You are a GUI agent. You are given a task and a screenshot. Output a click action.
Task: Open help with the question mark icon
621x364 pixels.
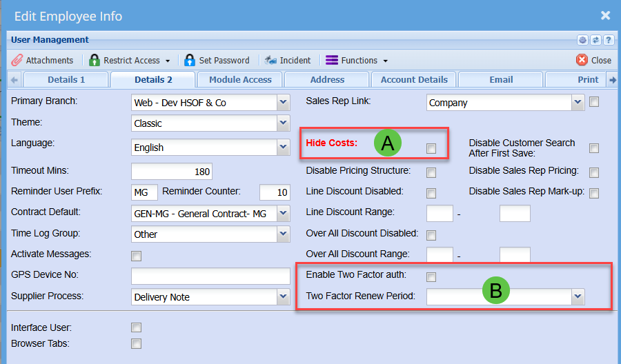608,40
